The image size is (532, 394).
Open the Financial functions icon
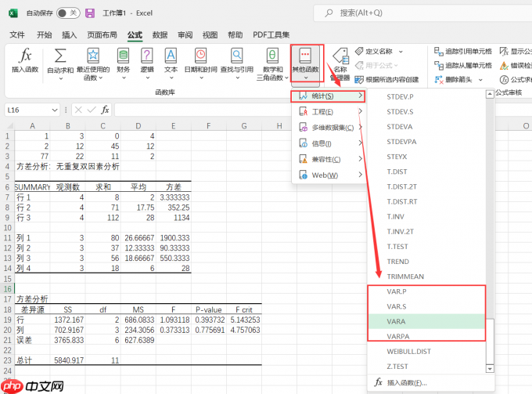123,56
